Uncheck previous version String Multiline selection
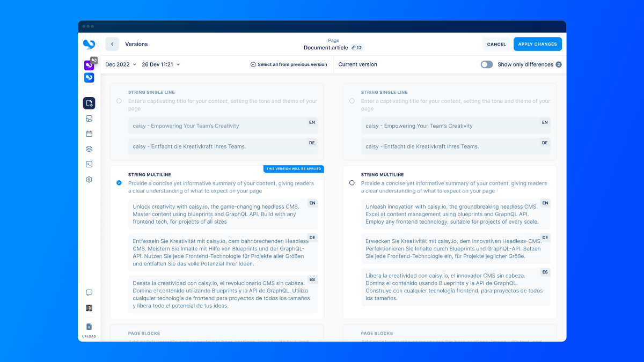 point(119,183)
